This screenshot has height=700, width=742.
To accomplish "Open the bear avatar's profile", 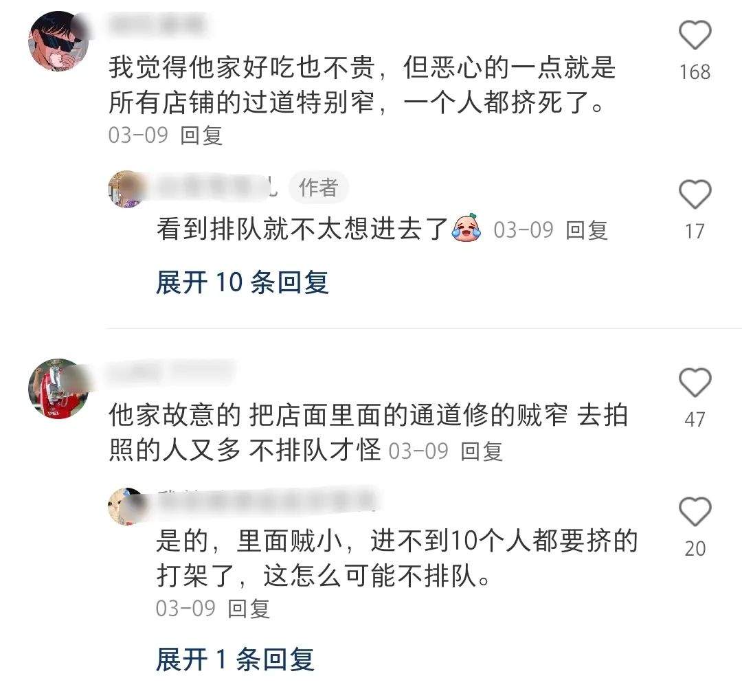I will 127,506.
